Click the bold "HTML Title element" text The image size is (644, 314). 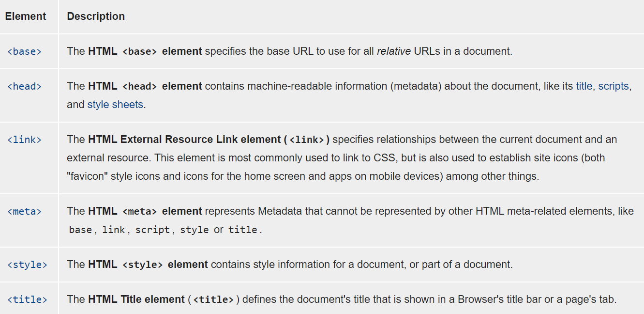136,299
